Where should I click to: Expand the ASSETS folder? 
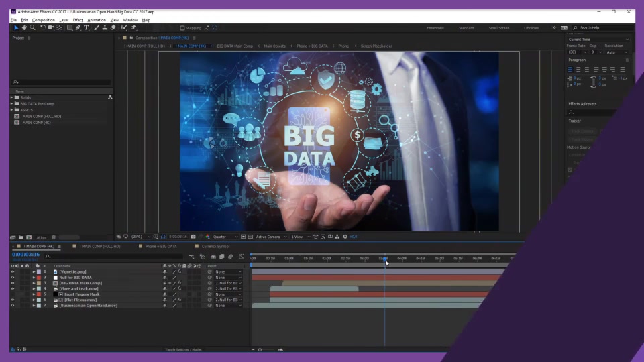[x=12, y=110]
